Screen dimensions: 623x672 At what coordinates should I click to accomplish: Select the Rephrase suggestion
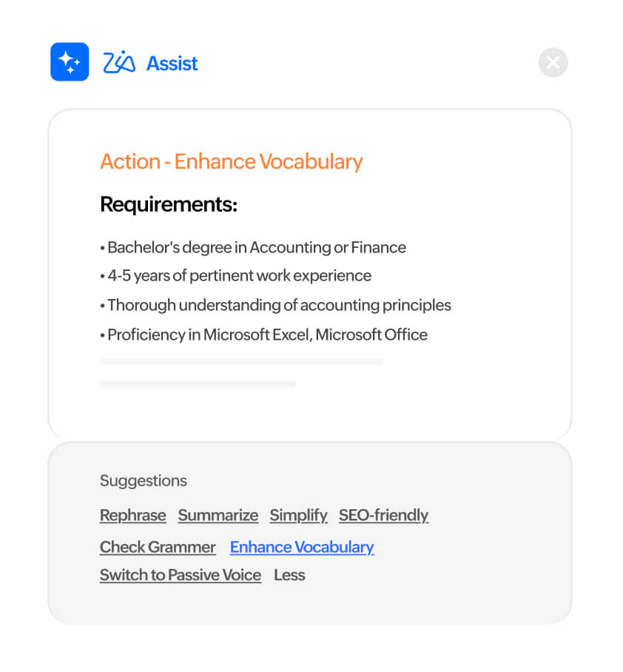pyautogui.click(x=133, y=515)
